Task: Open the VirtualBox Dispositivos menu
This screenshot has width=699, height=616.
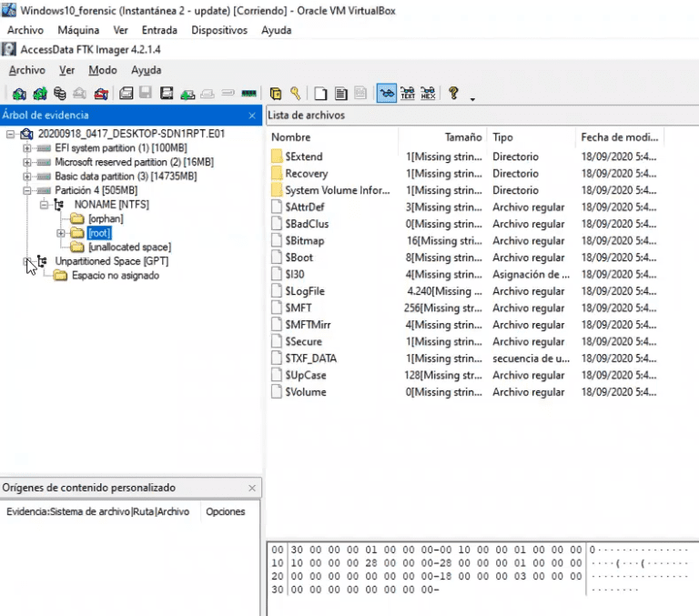Action: tap(218, 30)
